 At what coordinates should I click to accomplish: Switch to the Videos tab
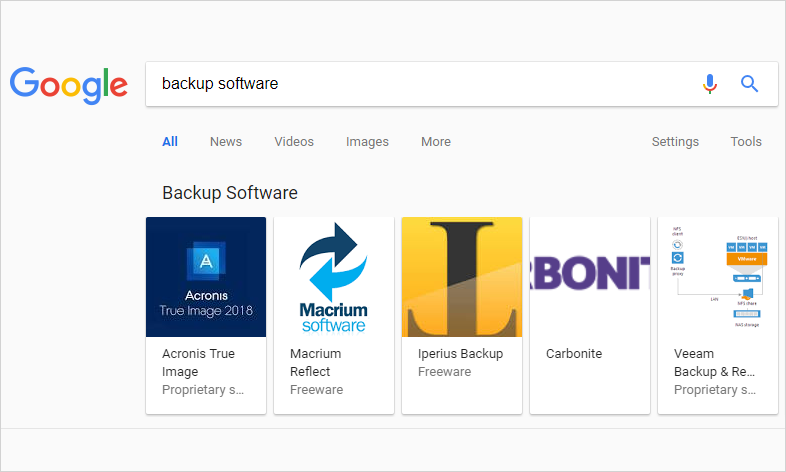(294, 142)
